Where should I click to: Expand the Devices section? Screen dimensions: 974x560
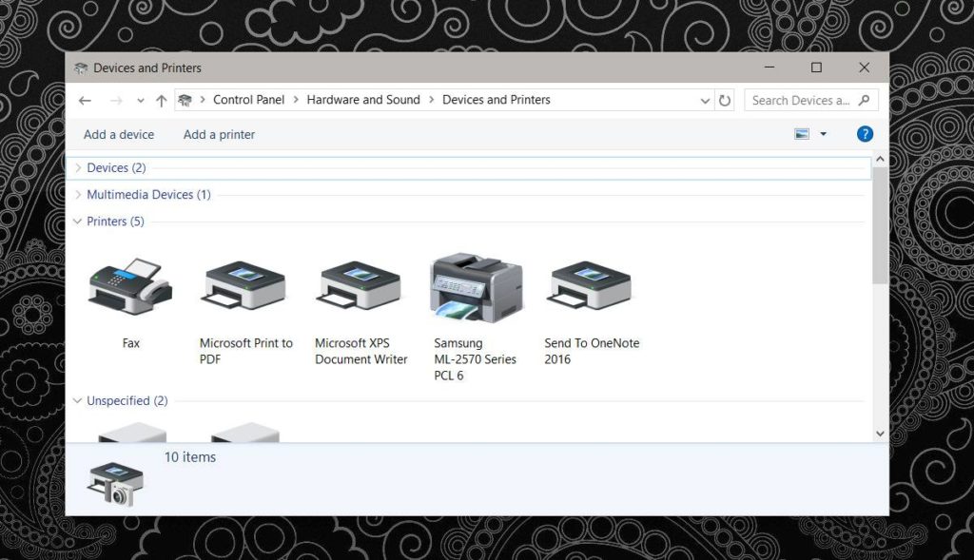point(77,167)
